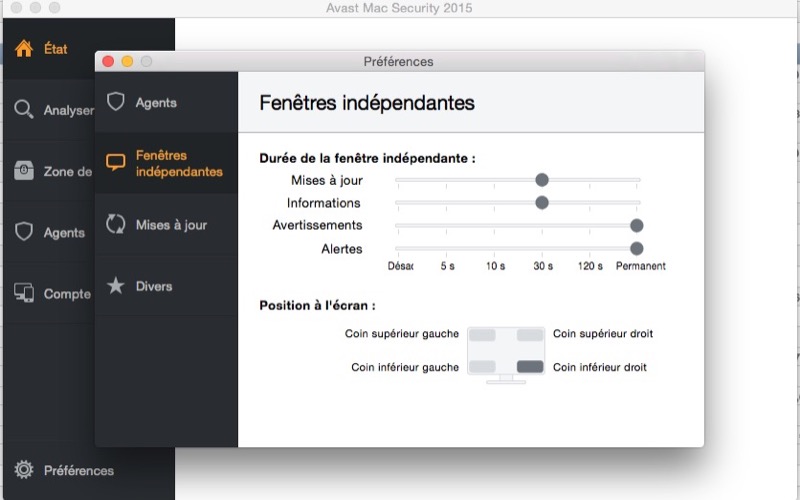800x500 pixels.
Task: Click the Compte devices icon in sidebar
Action: [24, 293]
